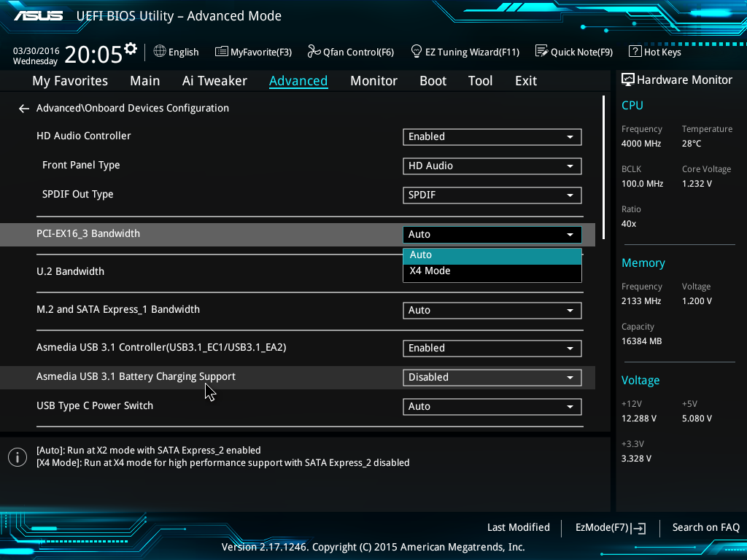Expand the USB Type C Power Switch dropdown
This screenshot has width=747, height=560.
coord(492,406)
